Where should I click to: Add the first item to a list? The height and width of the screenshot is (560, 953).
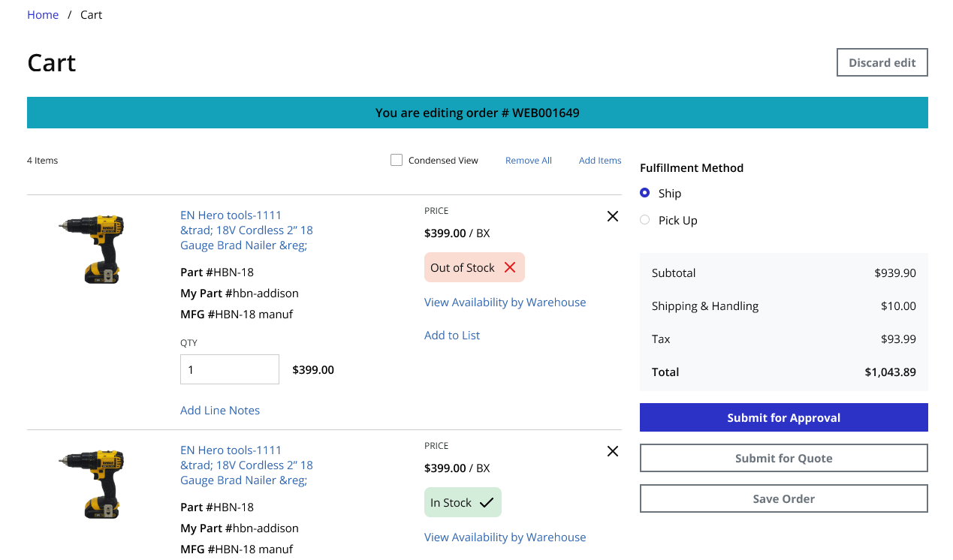tap(451, 336)
